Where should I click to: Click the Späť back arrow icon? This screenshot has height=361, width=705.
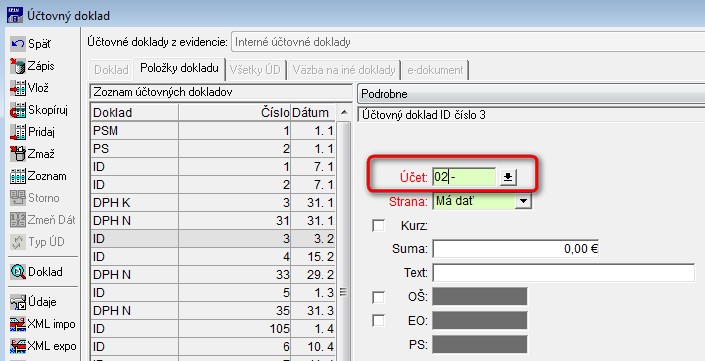[18, 44]
